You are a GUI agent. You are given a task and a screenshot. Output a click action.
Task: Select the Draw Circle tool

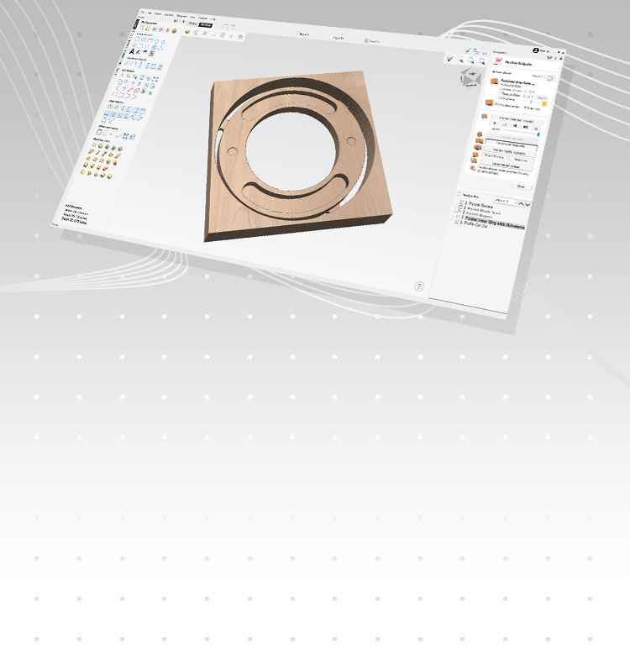tap(137, 39)
